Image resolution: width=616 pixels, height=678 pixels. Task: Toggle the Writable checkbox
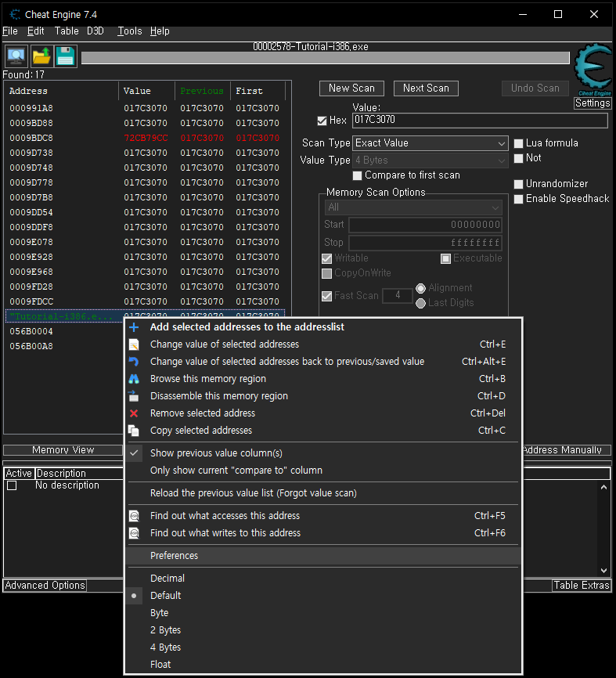click(x=327, y=258)
